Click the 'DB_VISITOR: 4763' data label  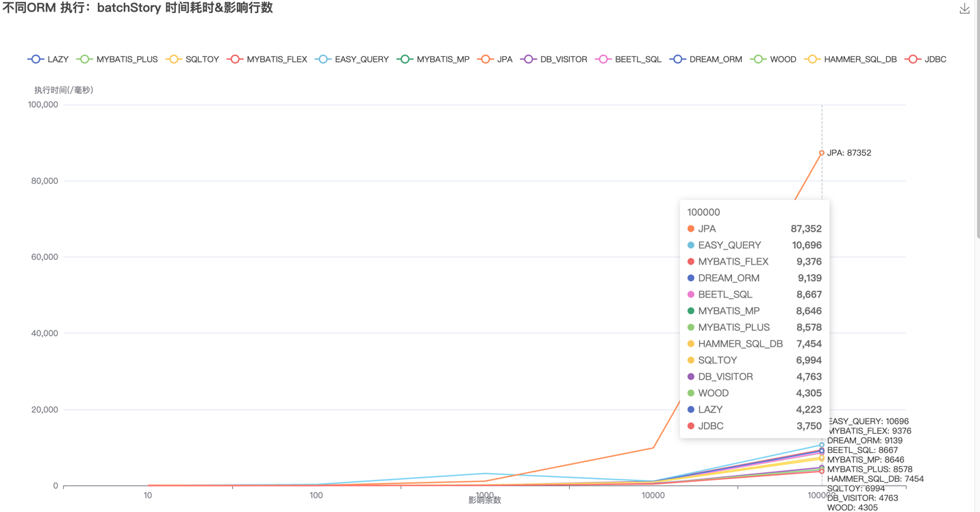(x=863, y=498)
